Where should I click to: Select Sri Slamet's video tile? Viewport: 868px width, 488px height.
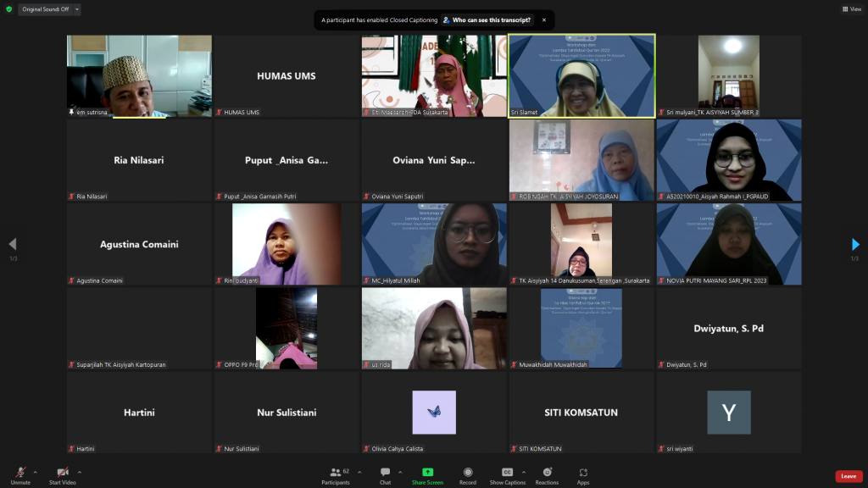click(x=581, y=75)
